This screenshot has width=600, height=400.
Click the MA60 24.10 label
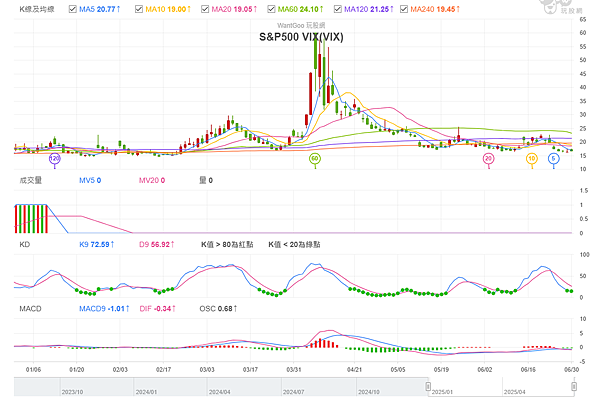pyautogui.click(x=300, y=9)
